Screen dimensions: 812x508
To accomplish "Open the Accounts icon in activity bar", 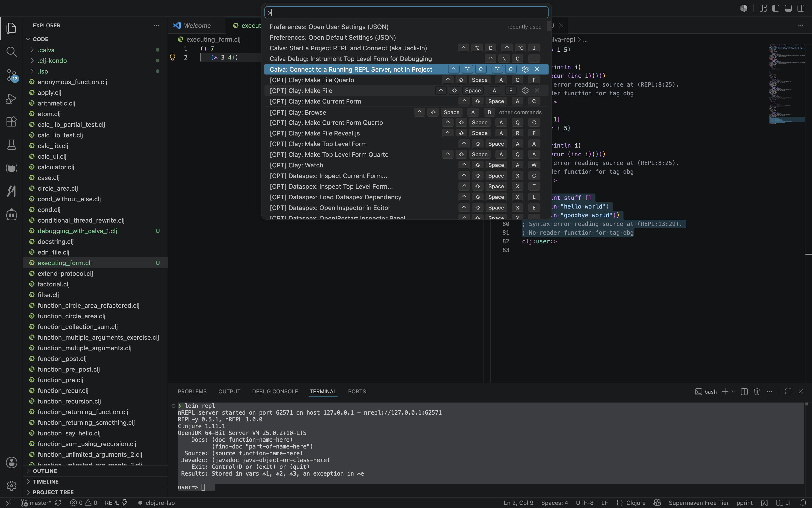I will coord(11,462).
